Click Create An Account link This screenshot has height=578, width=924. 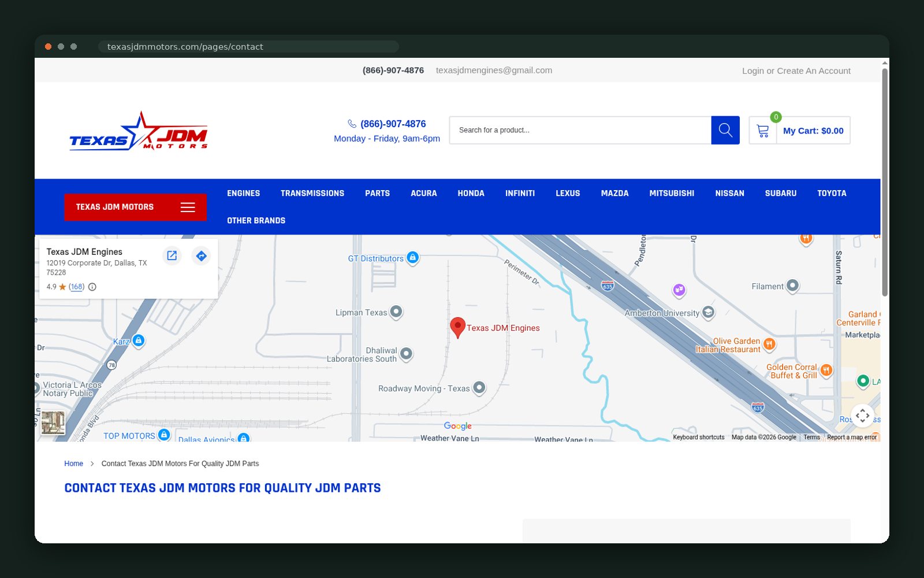pos(814,71)
